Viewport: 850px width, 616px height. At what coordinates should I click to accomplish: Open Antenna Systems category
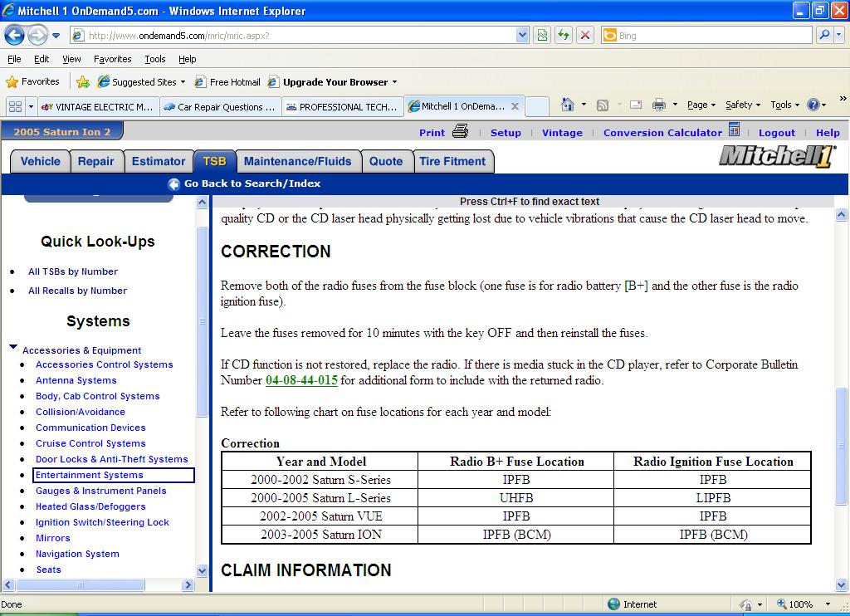coord(76,381)
